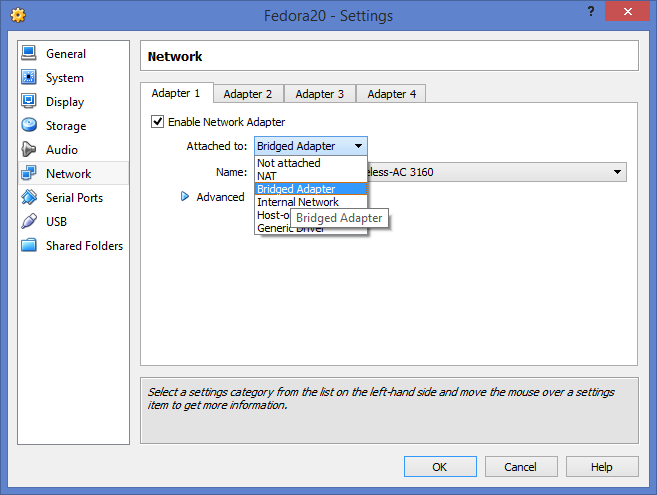Select the Serial Ports category label
This screenshot has height=495, width=657.
(75, 197)
